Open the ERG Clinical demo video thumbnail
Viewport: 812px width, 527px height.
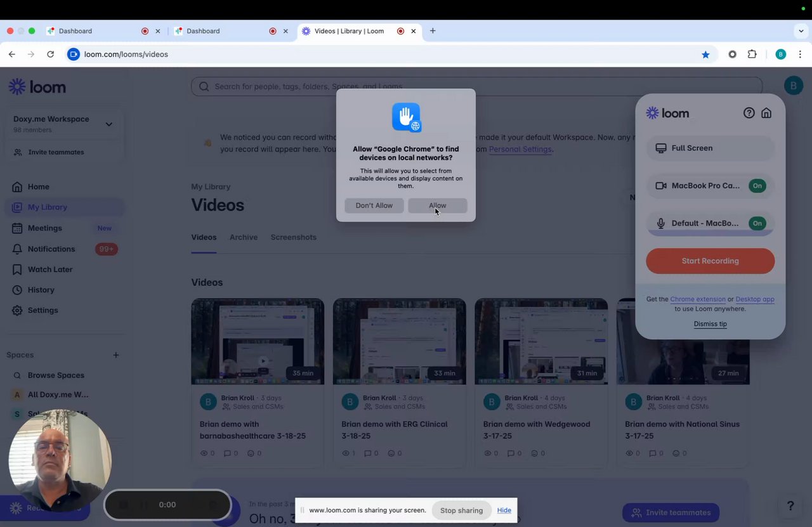click(400, 341)
